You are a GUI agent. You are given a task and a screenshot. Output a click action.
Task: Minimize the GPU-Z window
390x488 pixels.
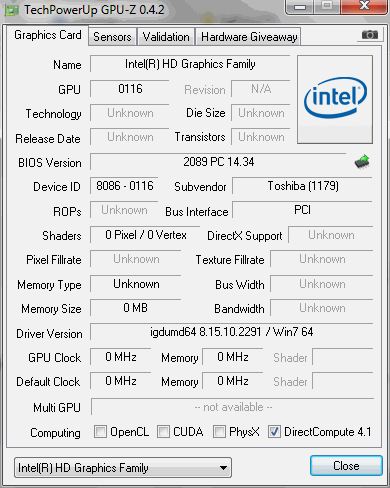[x=299, y=7]
